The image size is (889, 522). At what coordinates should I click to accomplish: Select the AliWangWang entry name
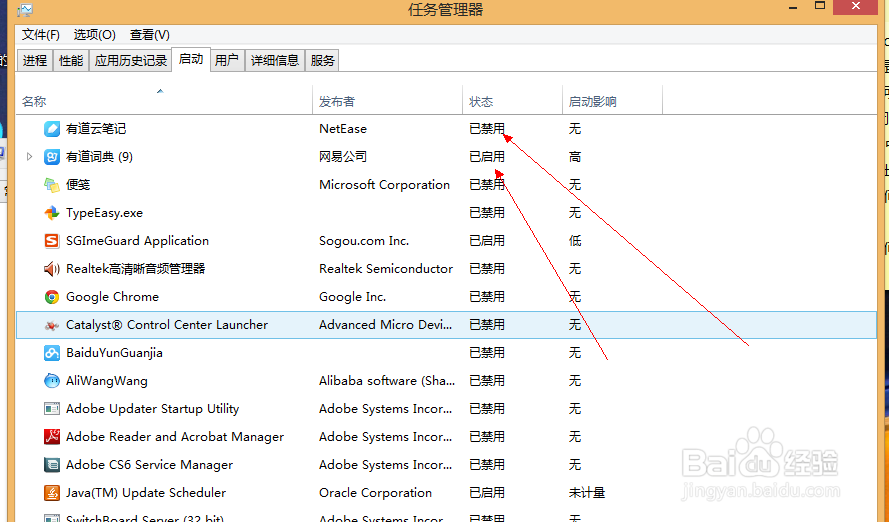tap(107, 381)
